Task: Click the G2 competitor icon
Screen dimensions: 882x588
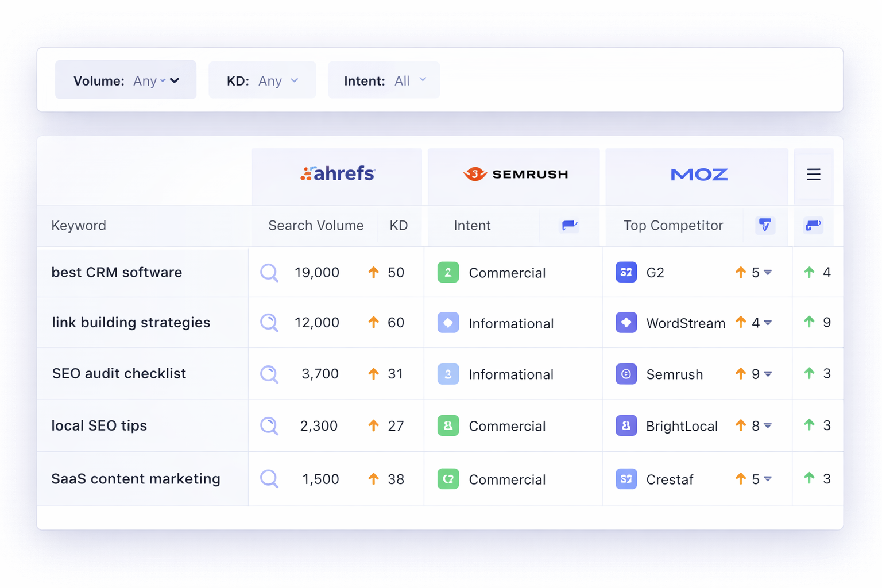Action: (x=626, y=272)
